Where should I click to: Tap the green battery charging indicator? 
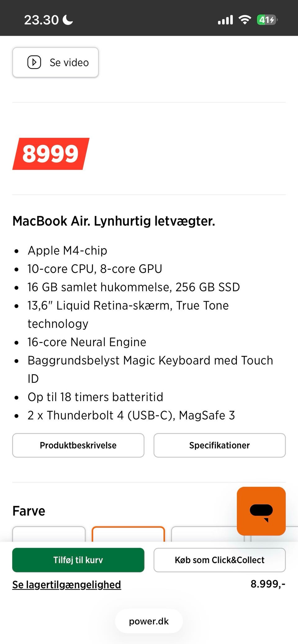267,20
